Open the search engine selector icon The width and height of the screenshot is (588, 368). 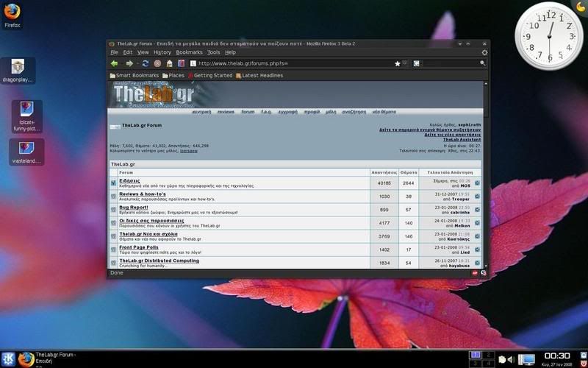click(416, 63)
